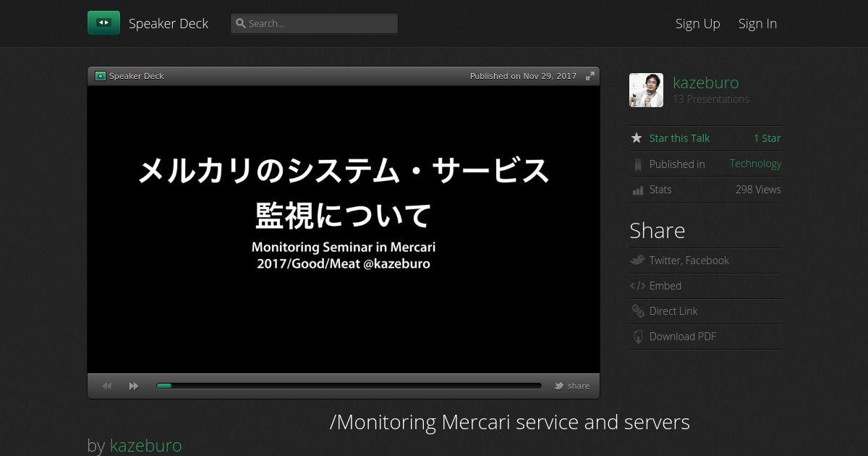Toggle fullscreen icon in player header
Screen dimensions: 868x456
coord(590,76)
